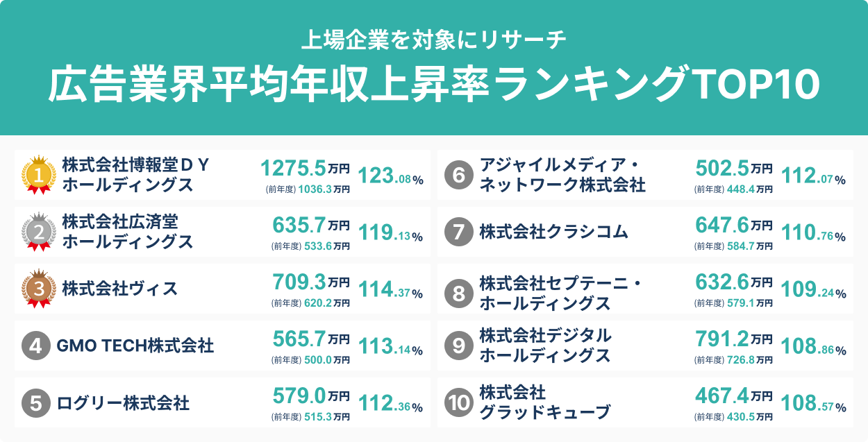Click the silver second-place medal icon
Viewport: 868px width, 442px height.
coord(39,232)
